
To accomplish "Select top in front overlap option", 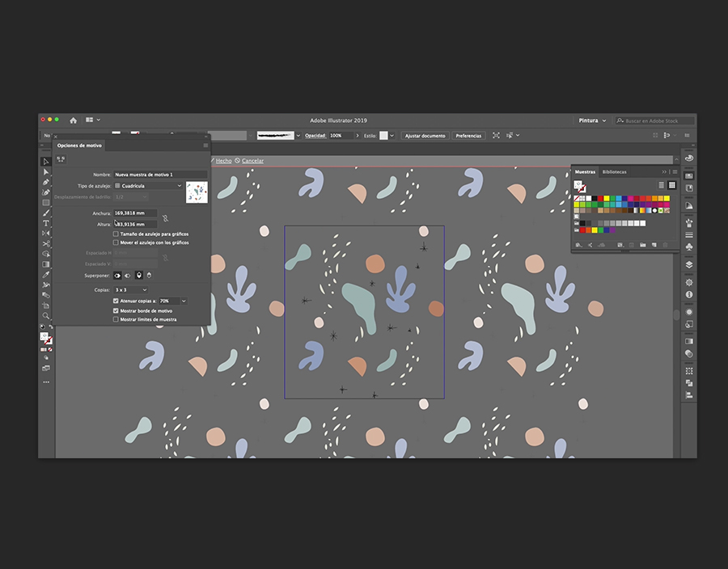I will (139, 276).
